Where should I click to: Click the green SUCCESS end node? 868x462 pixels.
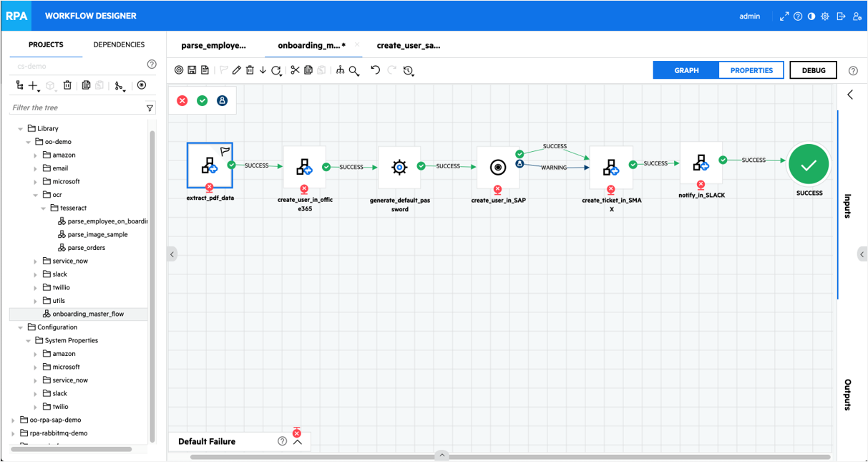point(809,165)
